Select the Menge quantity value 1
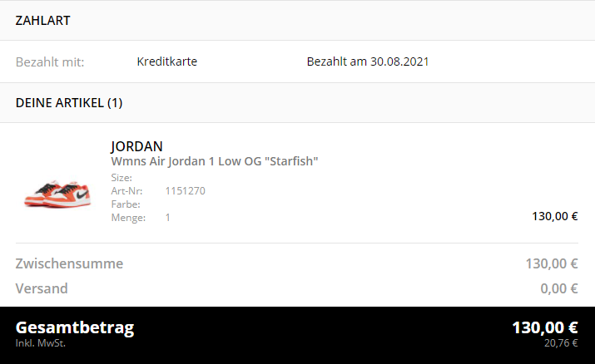This screenshot has height=364, width=595. (x=168, y=218)
